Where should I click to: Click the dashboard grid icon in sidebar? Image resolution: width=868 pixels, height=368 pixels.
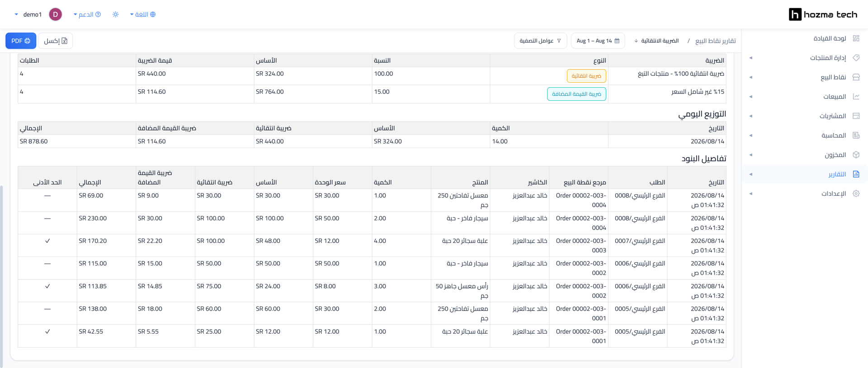tap(856, 38)
